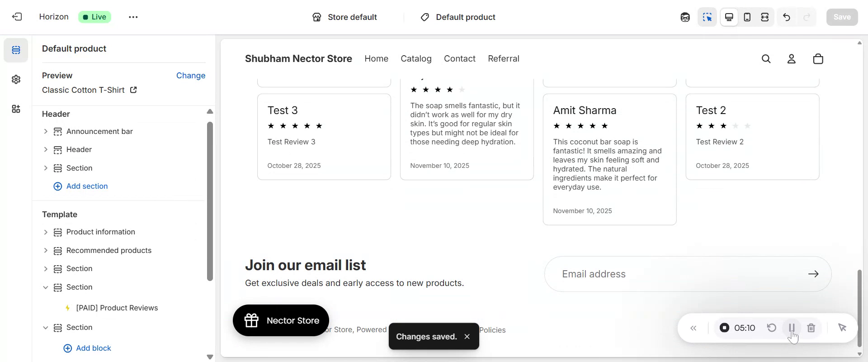Open the three dots theme menu
Viewport: 868px width, 362px height.
[133, 17]
